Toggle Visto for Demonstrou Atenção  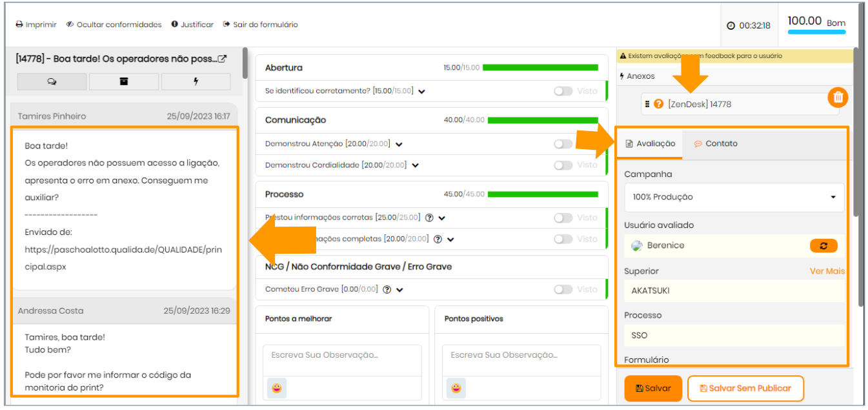(x=563, y=144)
